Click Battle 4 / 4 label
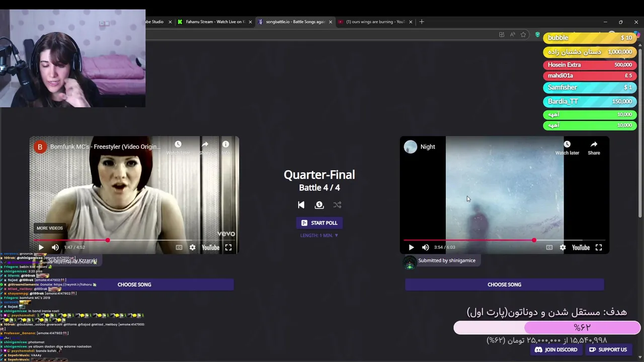The width and height of the screenshot is (644, 362). [319, 188]
